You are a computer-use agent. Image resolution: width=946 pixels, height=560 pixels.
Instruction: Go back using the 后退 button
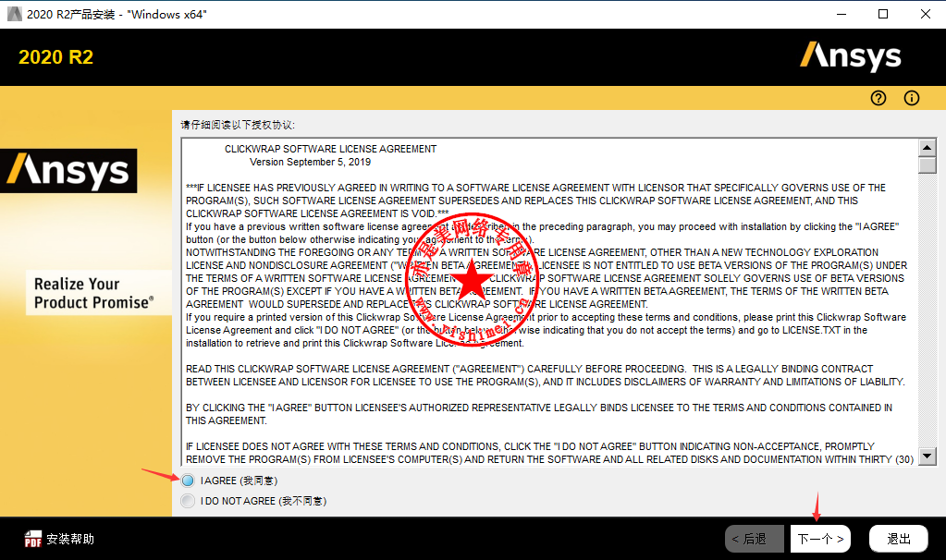755,539
